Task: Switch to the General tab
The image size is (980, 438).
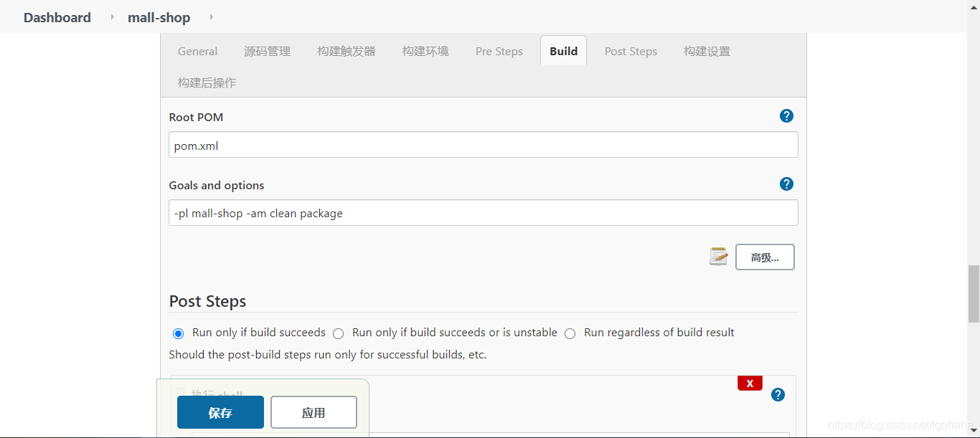Action: [197, 52]
